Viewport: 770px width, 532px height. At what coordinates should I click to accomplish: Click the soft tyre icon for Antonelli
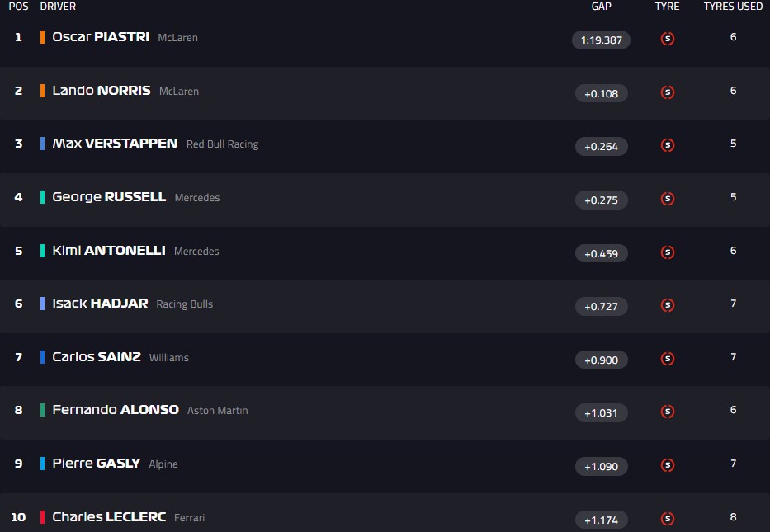click(668, 252)
